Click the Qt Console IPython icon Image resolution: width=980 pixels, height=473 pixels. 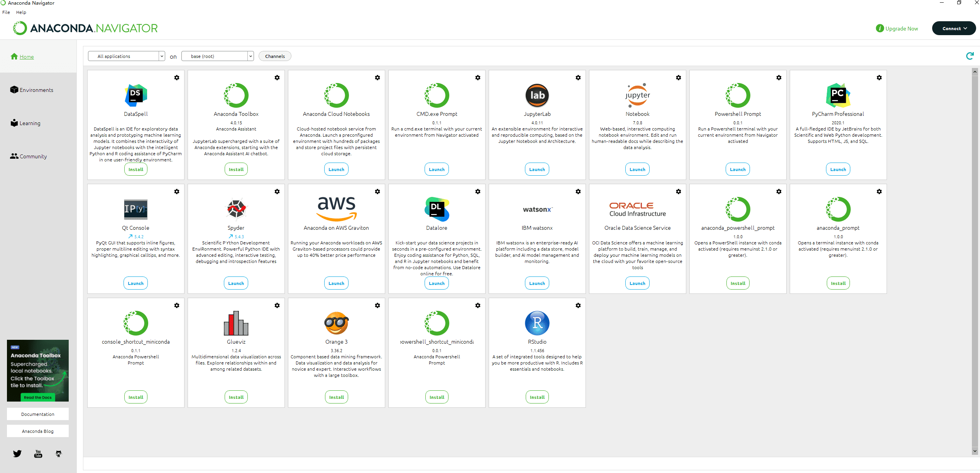[x=136, y=209]
